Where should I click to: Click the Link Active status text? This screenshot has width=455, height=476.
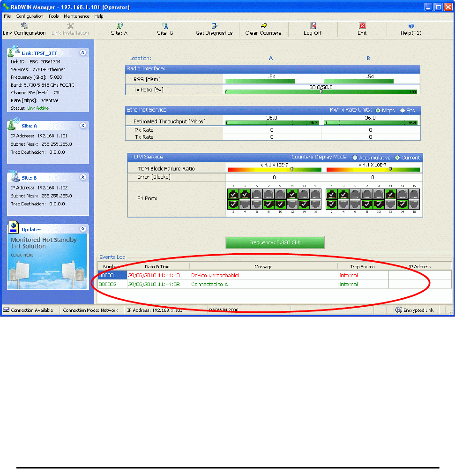[x=38, y=108]
